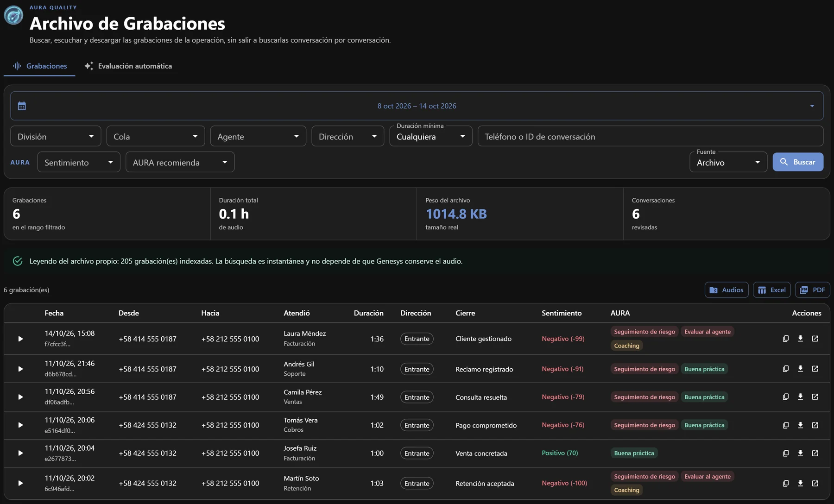The height and width of the screenshot is (504, 834).
Task: Export table with Excel button
Action: (x=772, y=290)
